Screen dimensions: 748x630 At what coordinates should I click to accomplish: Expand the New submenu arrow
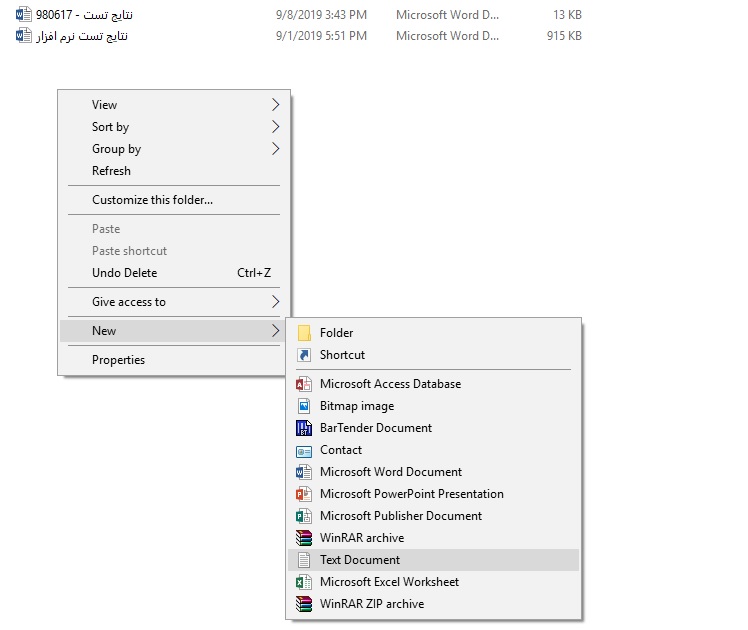pyautogui.click(x=275, y=330)
